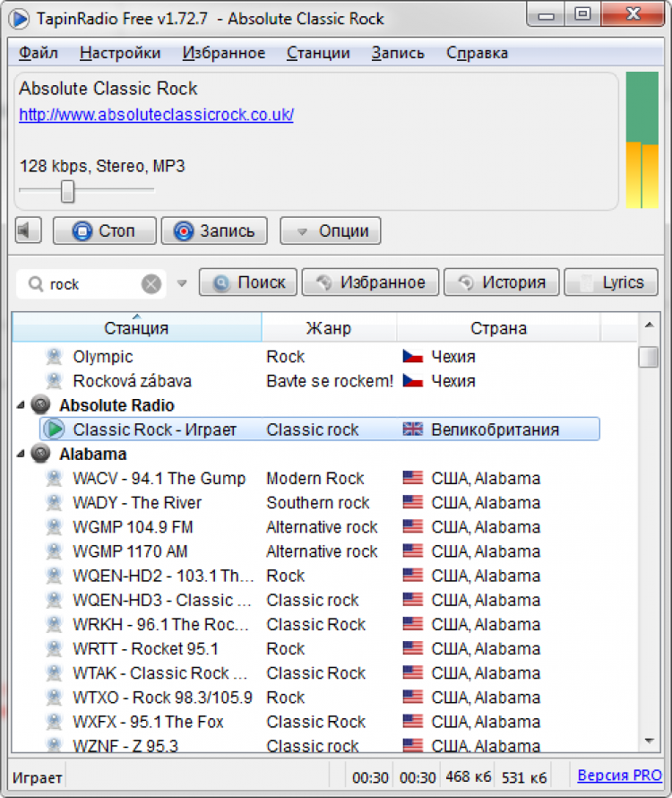Screen dimensions: 672x798
Task: Click the station icon next to Olympic
Action: (x=54, y=356)
